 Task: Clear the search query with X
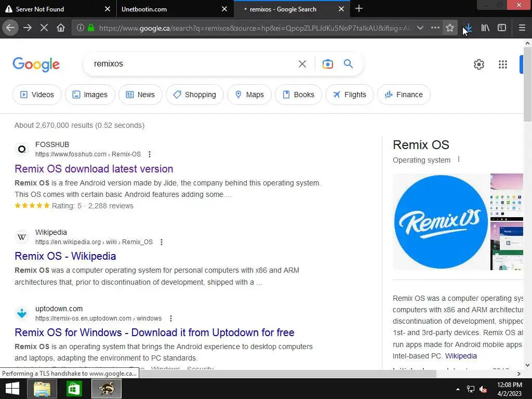(x=302, y=64)
